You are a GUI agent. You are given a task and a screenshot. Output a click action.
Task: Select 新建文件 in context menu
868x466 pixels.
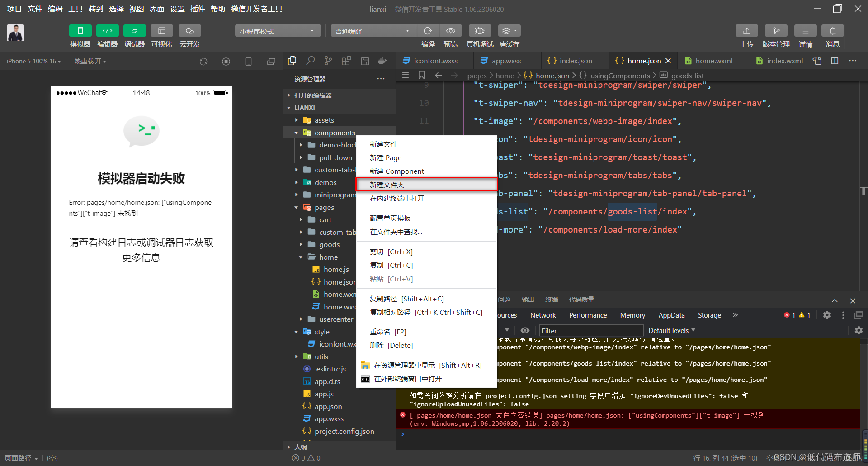pyautogui.click(x=427, y=144)
